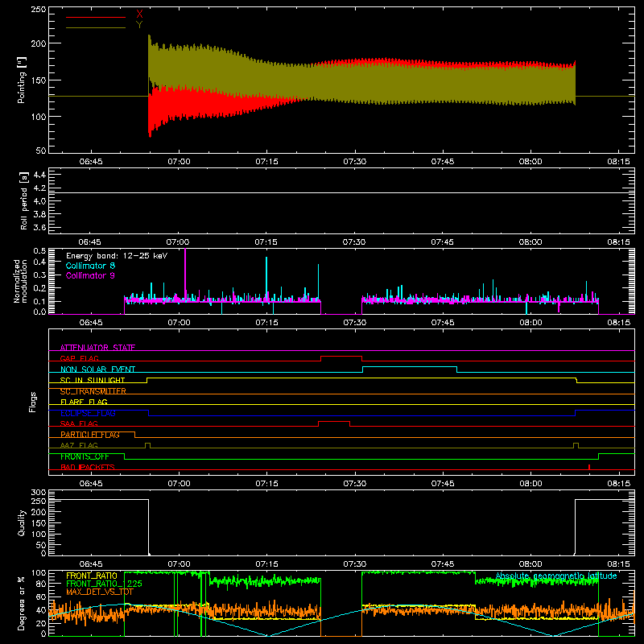Click the olive Y legend line

96,27
